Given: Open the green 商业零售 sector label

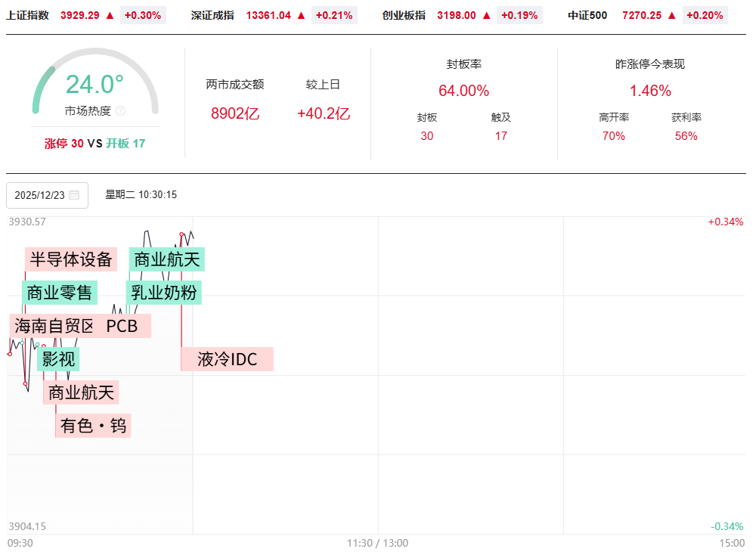Looking at the screenshot, I should tap(59, 293).
